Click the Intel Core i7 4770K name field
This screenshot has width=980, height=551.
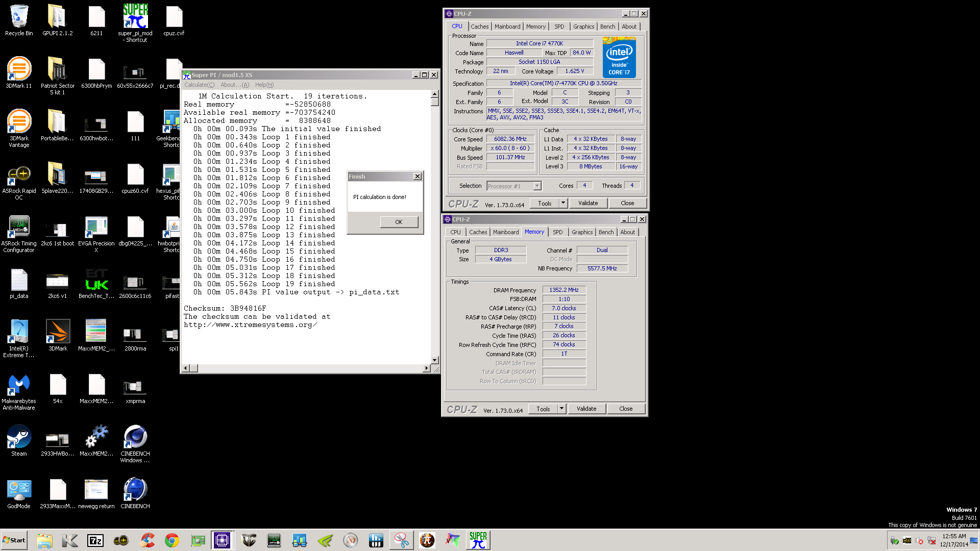click(x=540, y=43)
